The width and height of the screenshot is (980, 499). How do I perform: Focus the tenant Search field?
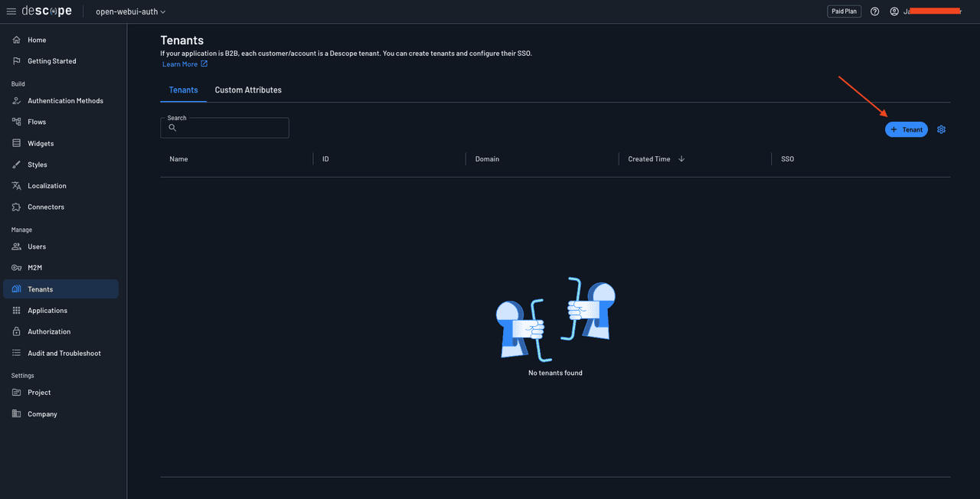point(230,128)
